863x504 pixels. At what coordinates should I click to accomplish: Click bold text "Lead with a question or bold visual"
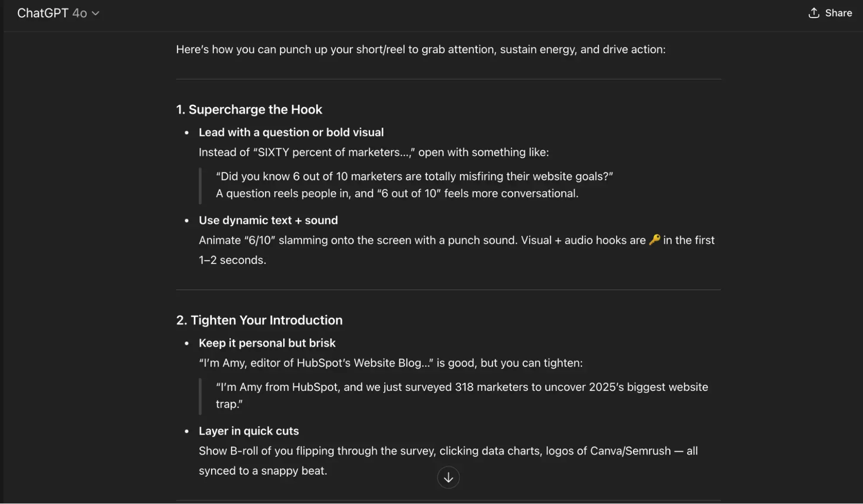(x=291, y=132)
